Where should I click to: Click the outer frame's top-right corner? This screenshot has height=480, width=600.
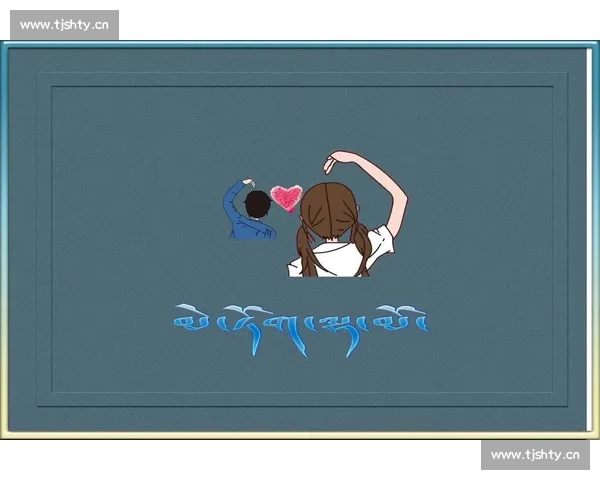[594, 46]
